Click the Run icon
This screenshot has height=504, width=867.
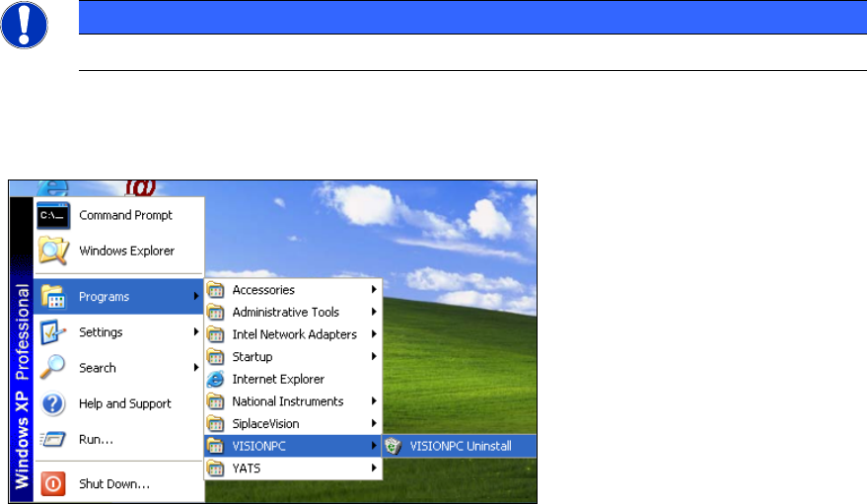pos(53,439)
